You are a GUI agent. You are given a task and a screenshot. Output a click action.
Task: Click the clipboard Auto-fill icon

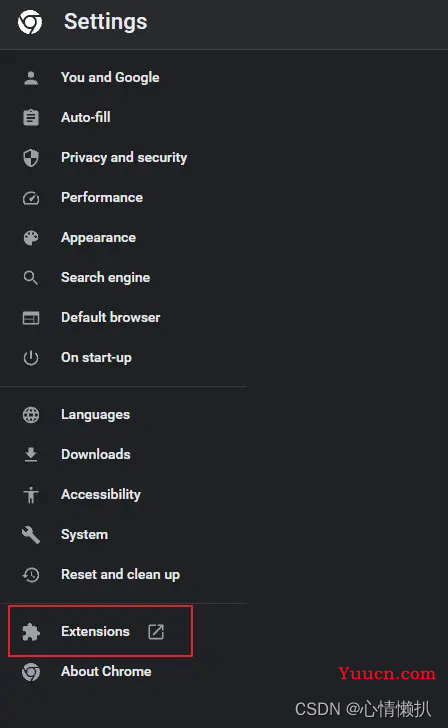click(x=31, y=117)
